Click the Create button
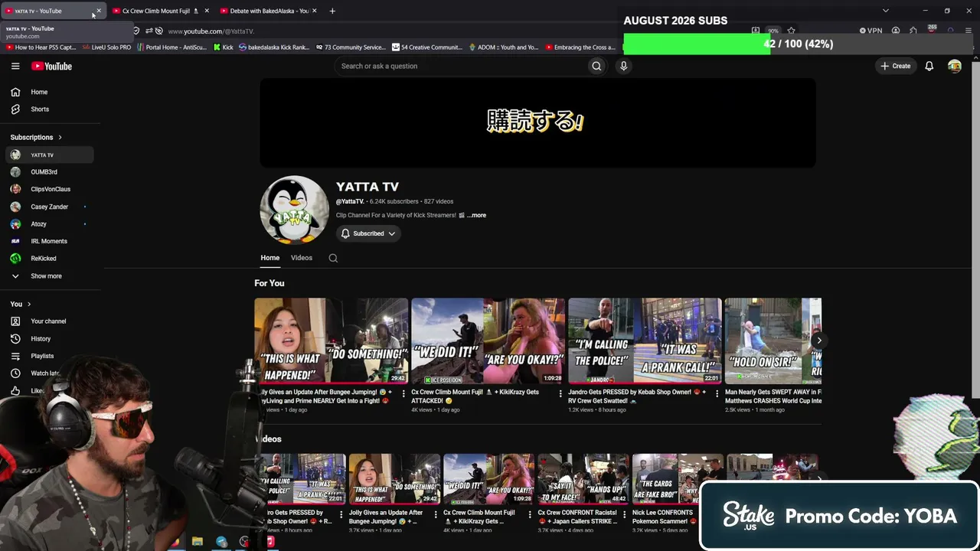The height and width of the screenshot is (551, 980). pos(895,66)
